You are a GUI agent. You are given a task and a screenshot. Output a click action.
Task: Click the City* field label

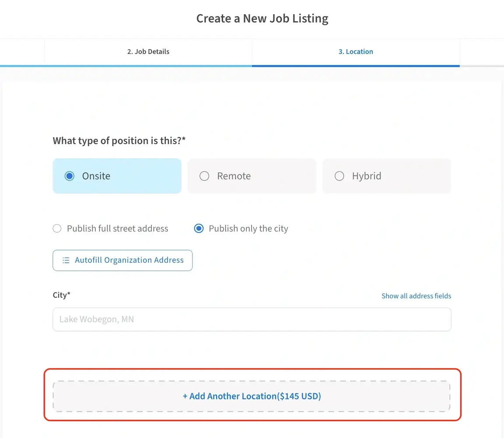point(61,295)
